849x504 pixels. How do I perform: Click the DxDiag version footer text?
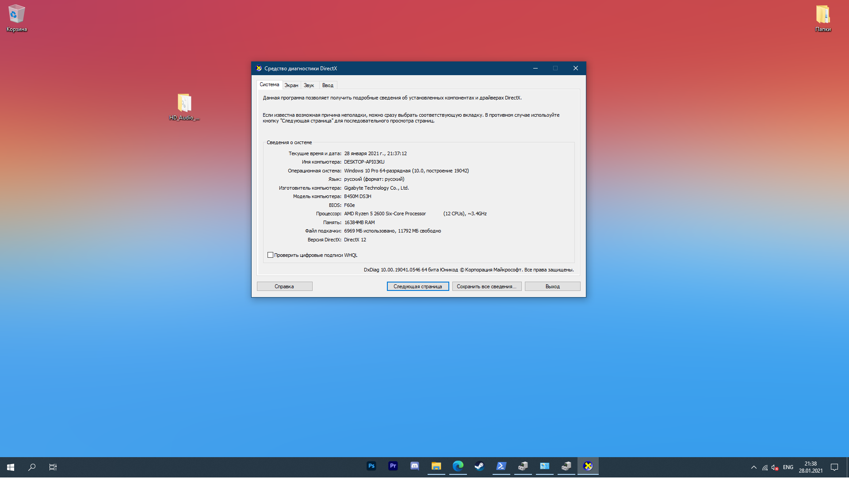click(x=469, y=270)
